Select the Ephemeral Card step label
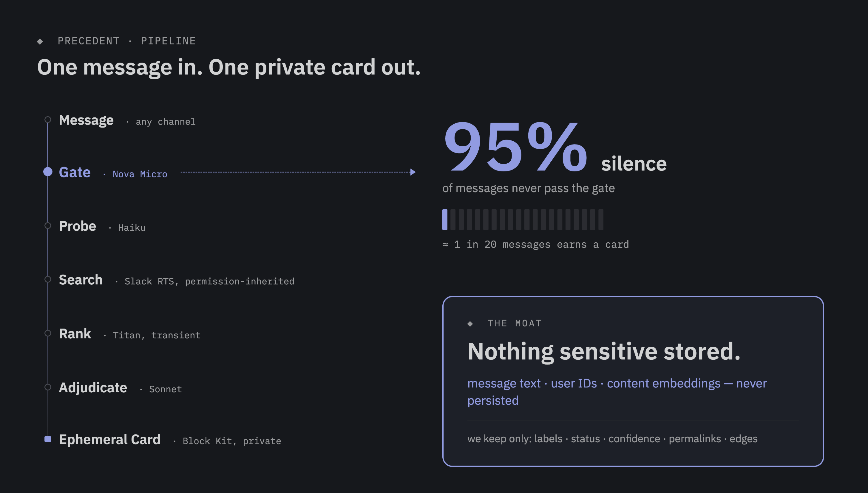The height and width of the screenshot is (493, 868). (x=109, y=440)
